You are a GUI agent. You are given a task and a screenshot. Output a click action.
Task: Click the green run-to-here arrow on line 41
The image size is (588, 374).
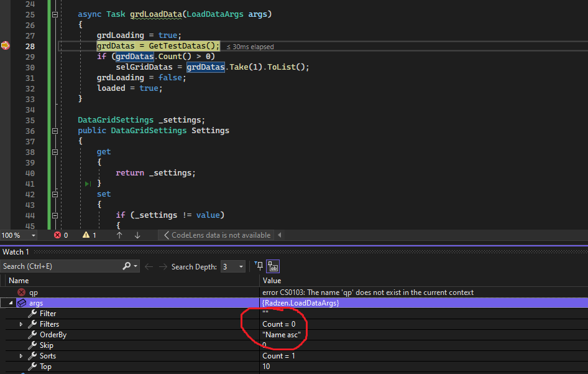88,184
